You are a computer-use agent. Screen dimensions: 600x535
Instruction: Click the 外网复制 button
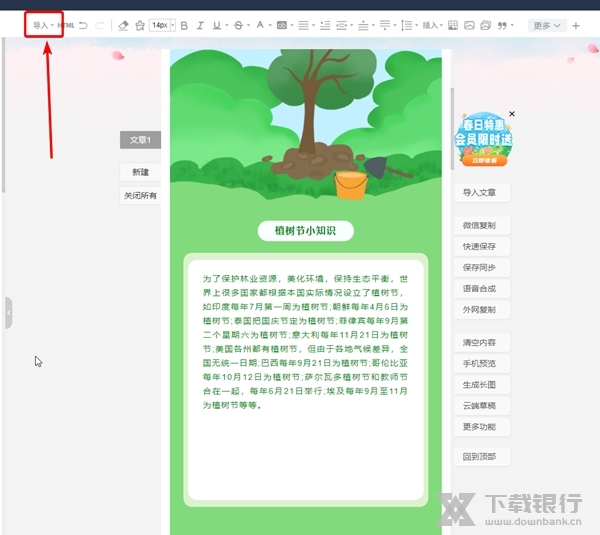pos(482,310)
